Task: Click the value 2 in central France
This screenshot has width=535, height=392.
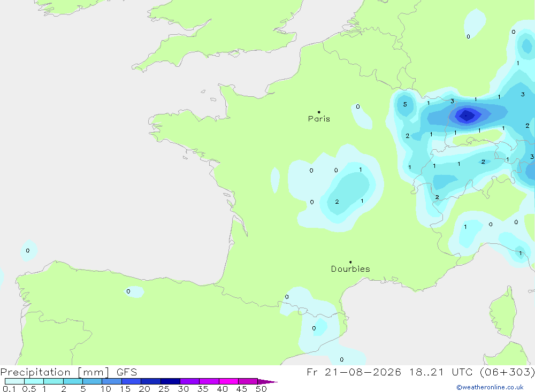Action: pyautogui.click(x=337, y=202)
